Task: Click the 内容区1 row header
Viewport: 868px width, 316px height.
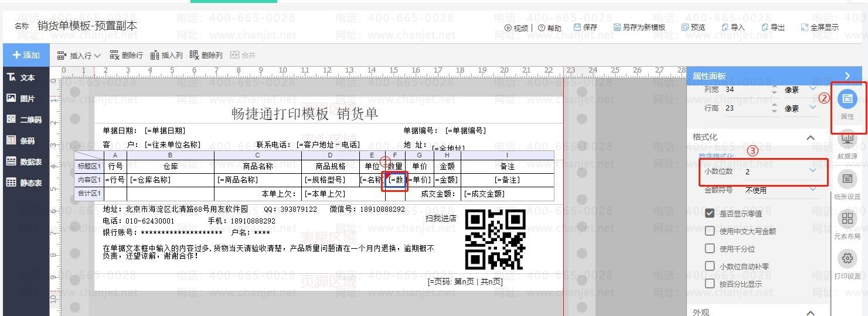Action: [89, 180]
